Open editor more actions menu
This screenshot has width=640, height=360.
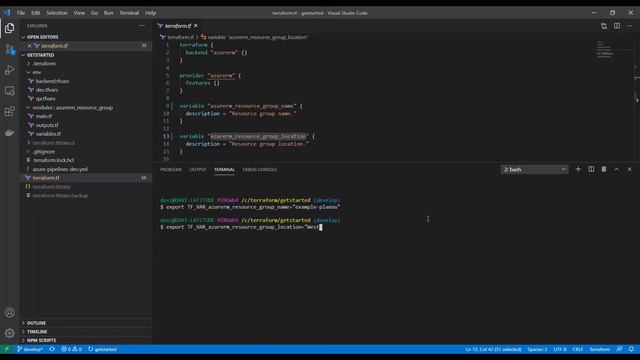coord(629,26)
